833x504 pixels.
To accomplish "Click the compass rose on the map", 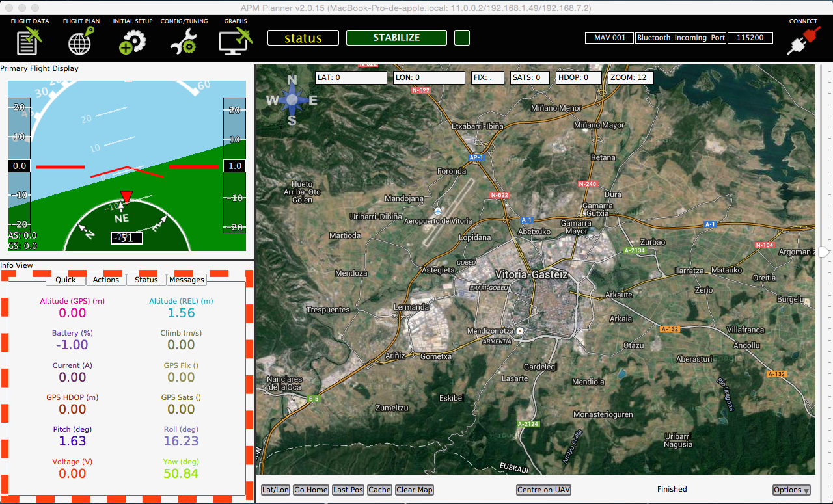I will (292, 99).
